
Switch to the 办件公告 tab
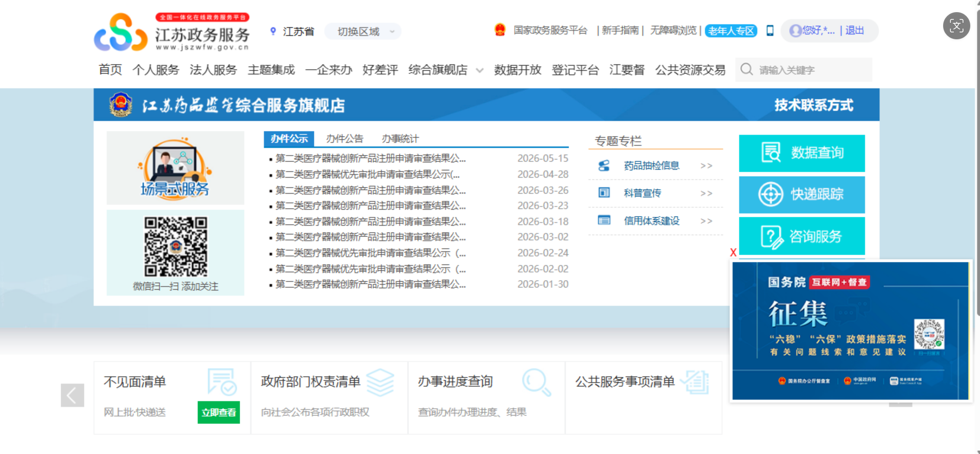tap(344, 139)
